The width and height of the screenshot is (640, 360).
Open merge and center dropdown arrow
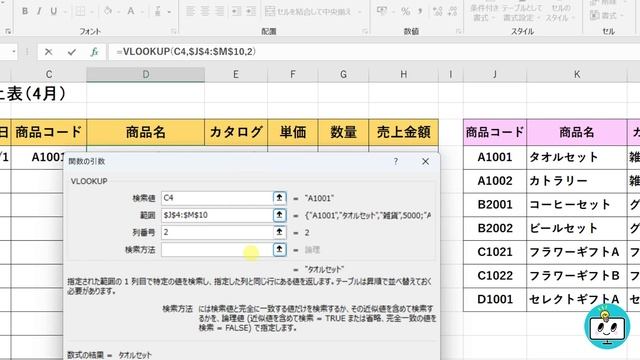tap(360, 11)
